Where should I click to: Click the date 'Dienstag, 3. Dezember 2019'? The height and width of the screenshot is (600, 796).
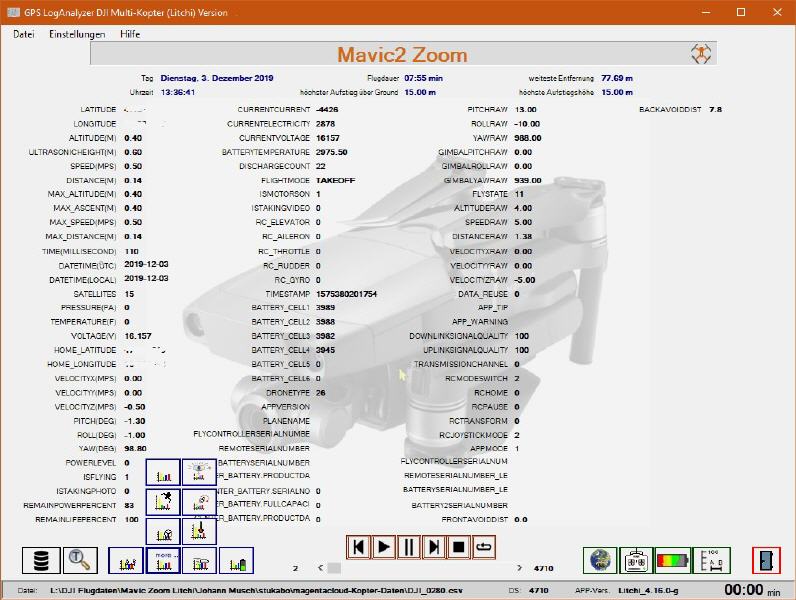tap(217, 78)
